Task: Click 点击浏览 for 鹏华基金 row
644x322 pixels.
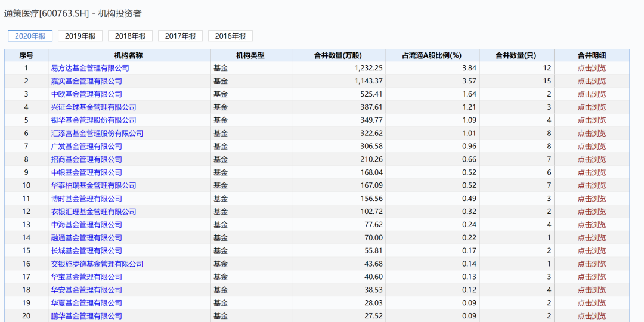Action: click(592, 316)
